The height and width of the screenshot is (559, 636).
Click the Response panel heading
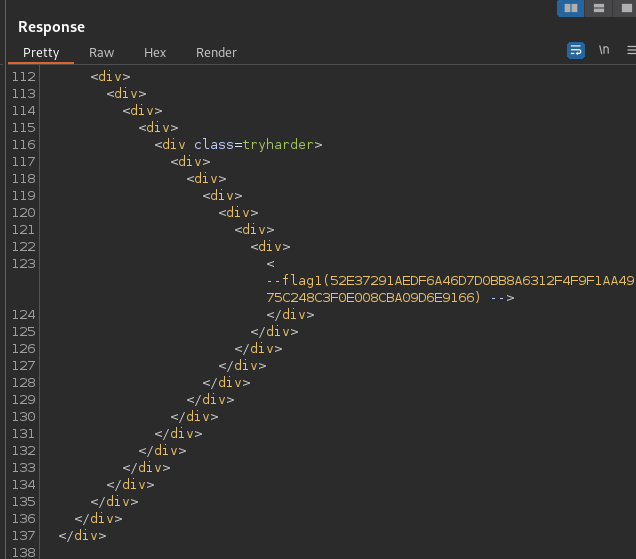(52, 27)
